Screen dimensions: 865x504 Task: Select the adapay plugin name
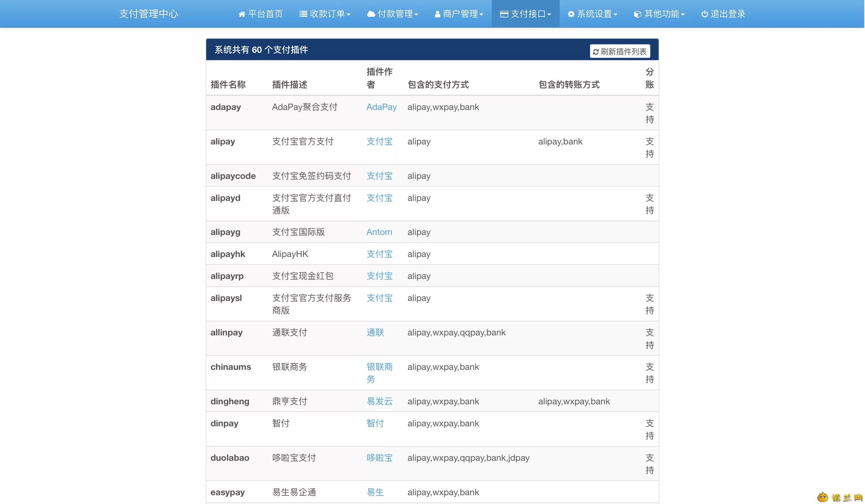pyautogui.click(x=226, y=107)
